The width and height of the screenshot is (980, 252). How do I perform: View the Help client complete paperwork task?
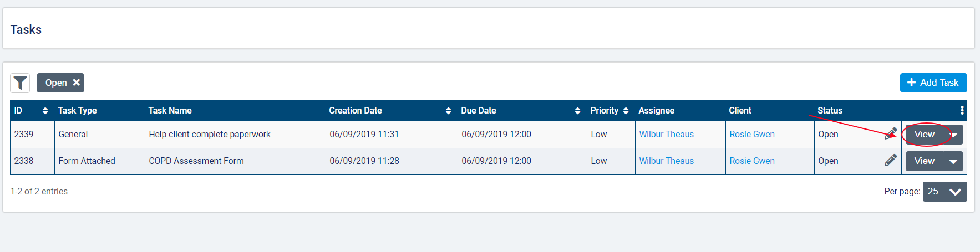pyautogui.click(x=924, y=135)
